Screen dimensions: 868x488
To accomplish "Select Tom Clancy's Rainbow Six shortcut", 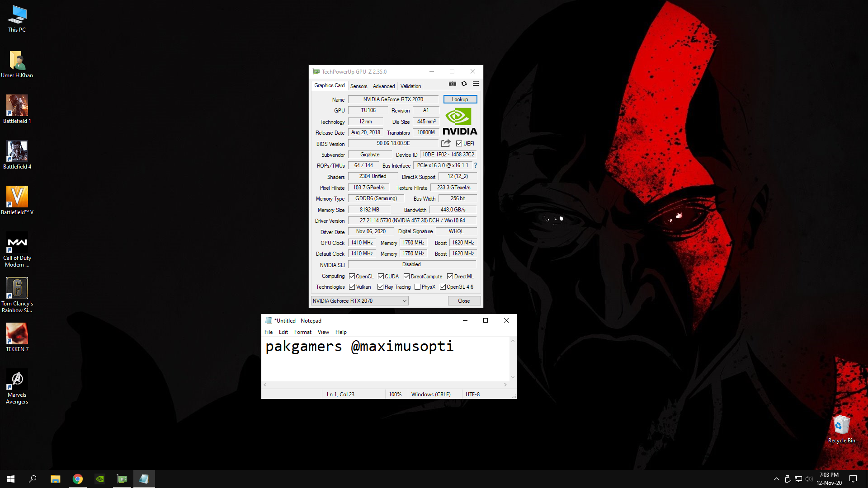I will click(x=17, y=296).
